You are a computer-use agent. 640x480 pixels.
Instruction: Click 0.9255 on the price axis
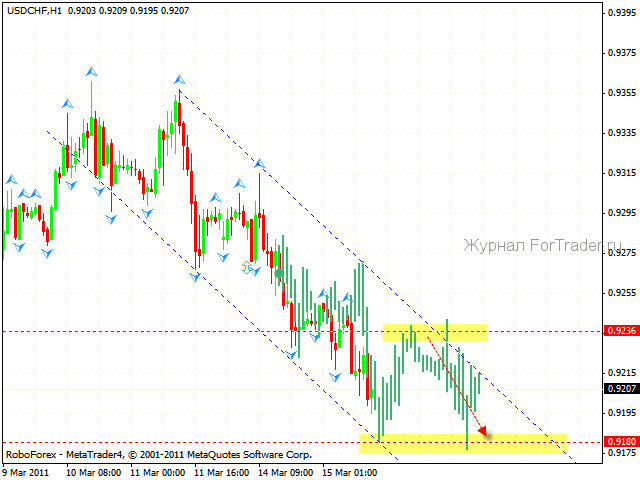[622, 293]
